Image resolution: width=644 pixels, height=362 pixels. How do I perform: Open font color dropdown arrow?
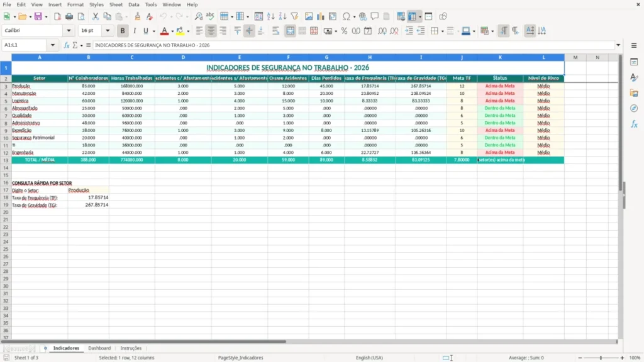(x=172, y=31)
